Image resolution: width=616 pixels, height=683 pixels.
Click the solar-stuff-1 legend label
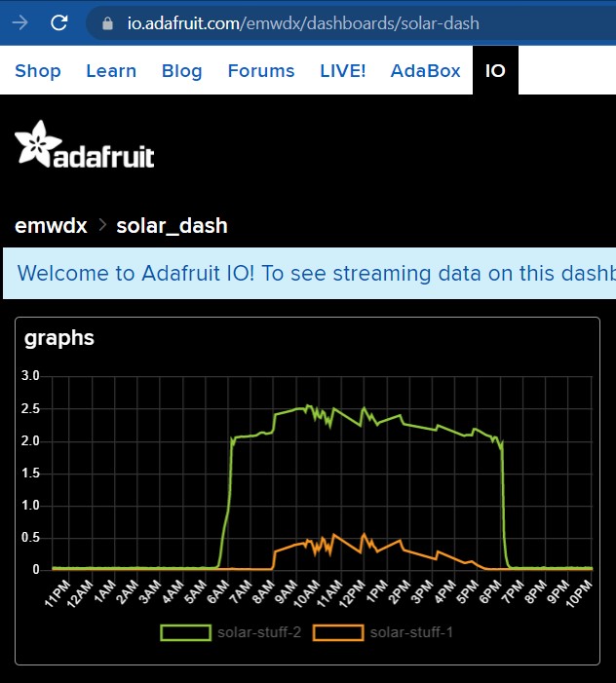[x=411, y=632]
